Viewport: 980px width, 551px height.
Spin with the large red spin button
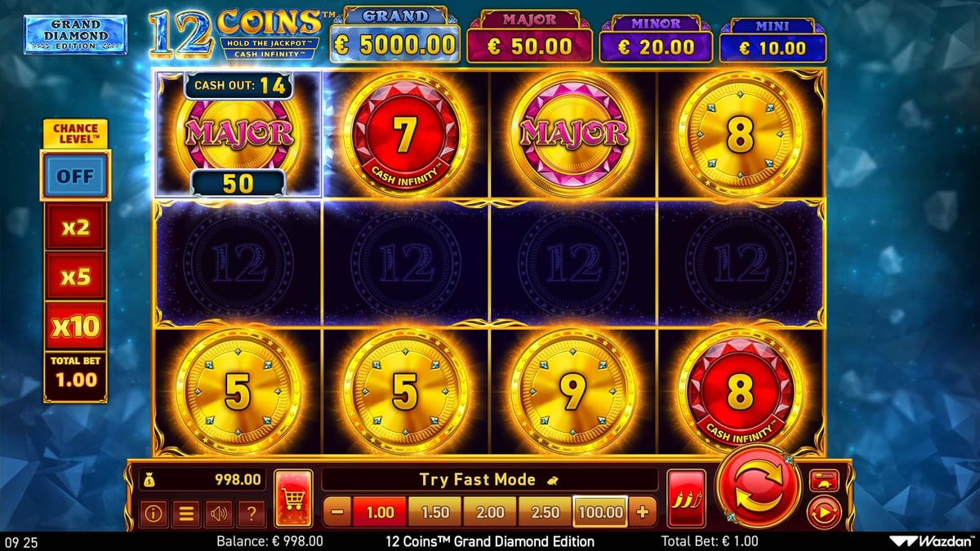click(757, 489)
